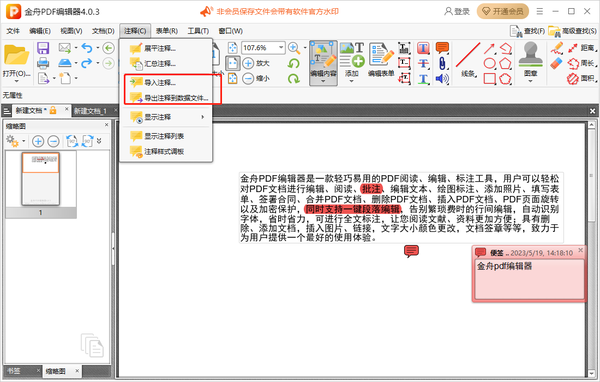
Task: Click 查找(F) find button
Action: (x=528, y=31)
